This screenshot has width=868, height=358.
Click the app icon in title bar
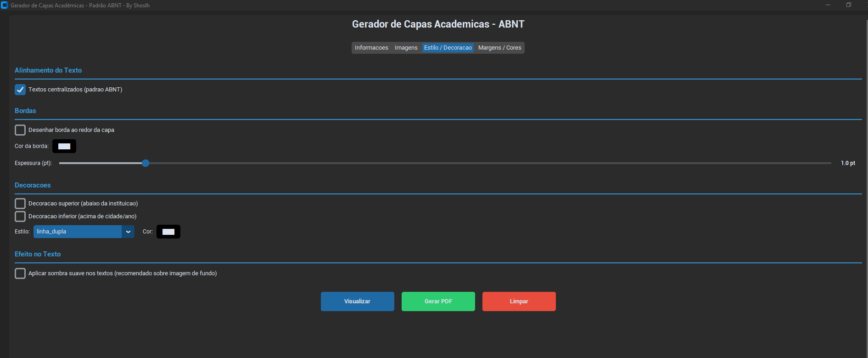(x=5, y=5)
